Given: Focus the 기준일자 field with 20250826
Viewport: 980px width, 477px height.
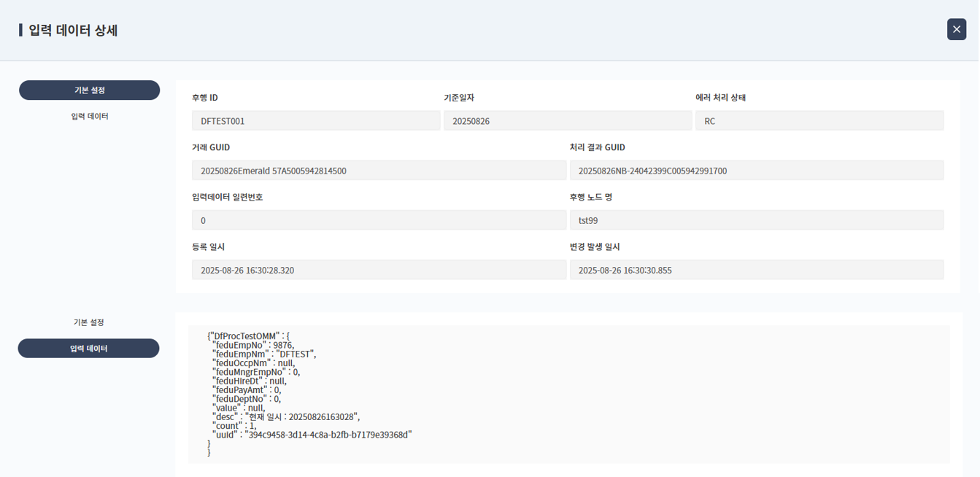Looking at the screenshot, I should tap(567, 121).
